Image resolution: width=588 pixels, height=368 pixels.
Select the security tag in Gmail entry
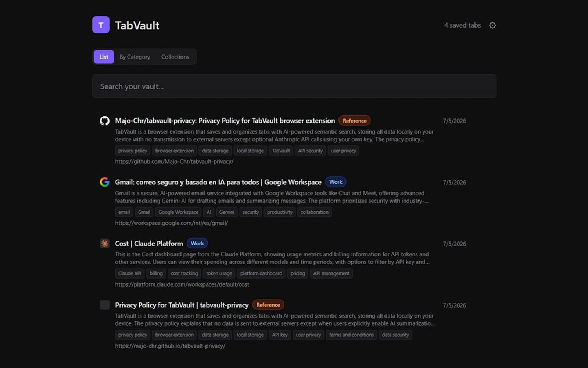tap(251, 212)
